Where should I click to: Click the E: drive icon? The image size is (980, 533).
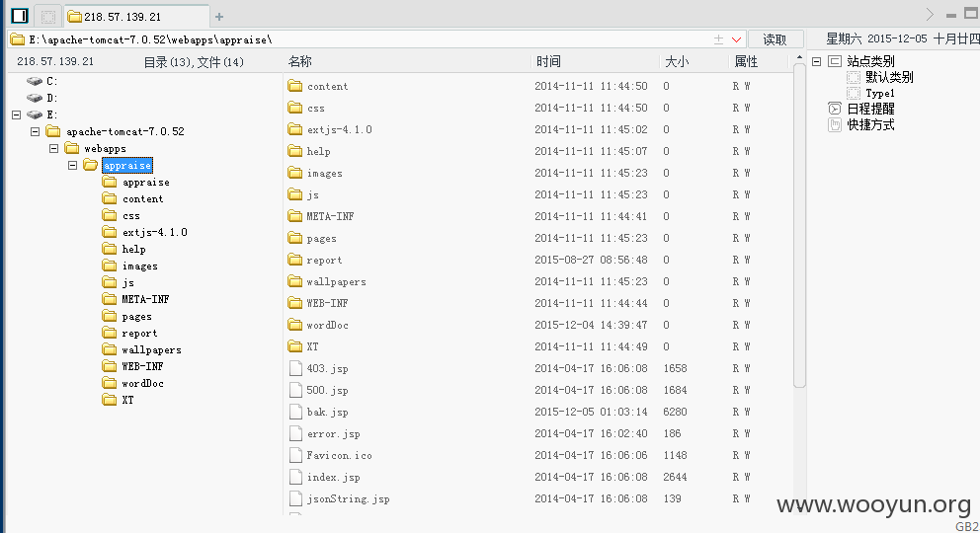35,114
